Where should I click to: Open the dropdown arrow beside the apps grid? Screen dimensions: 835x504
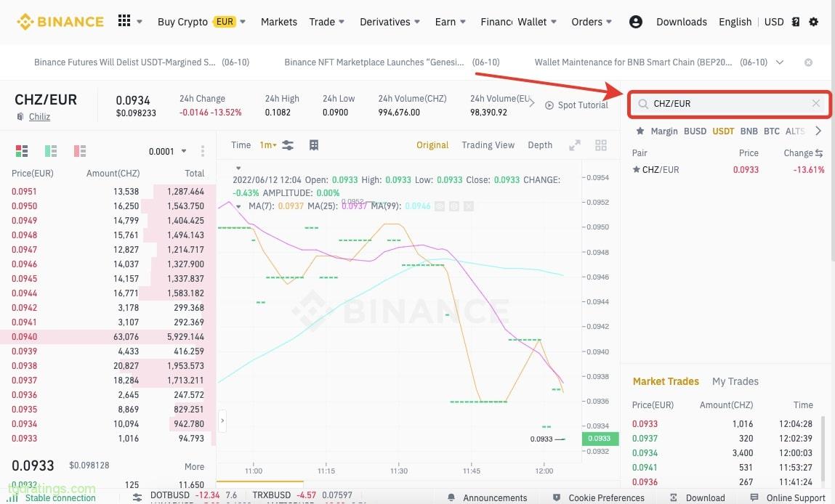(x=140, y=22)
